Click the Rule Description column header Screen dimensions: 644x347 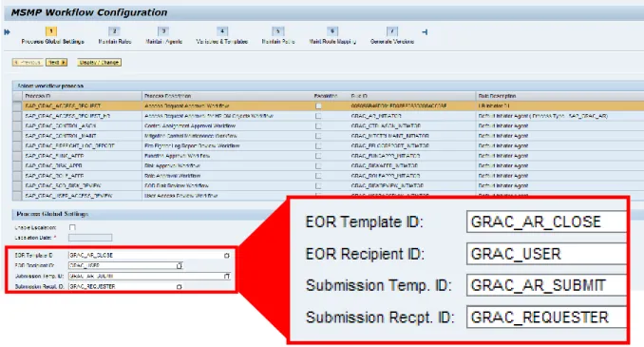(x=559, y=96)
